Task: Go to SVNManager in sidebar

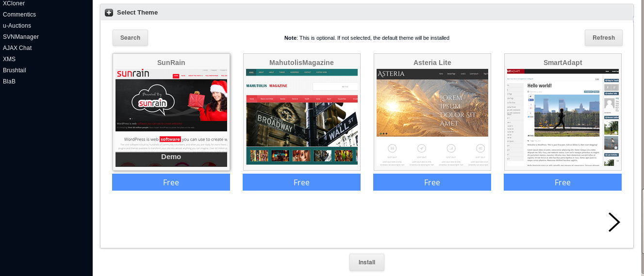Action: pyautogui.click(x=21, y=37)
